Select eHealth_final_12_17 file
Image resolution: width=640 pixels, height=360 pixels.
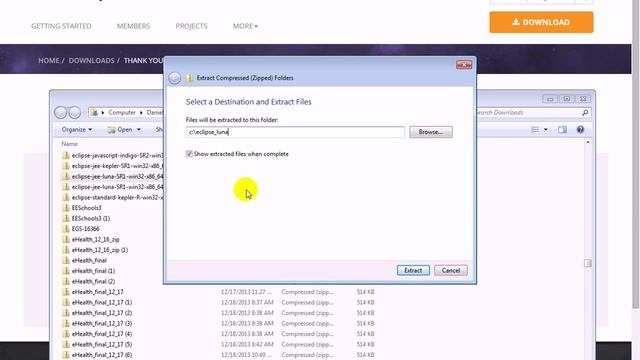point(97,292)
